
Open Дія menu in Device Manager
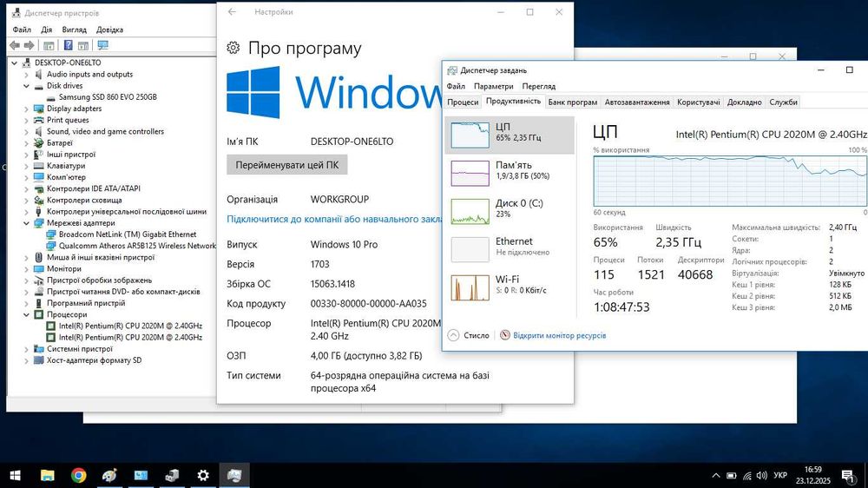[x=47, y=30]
